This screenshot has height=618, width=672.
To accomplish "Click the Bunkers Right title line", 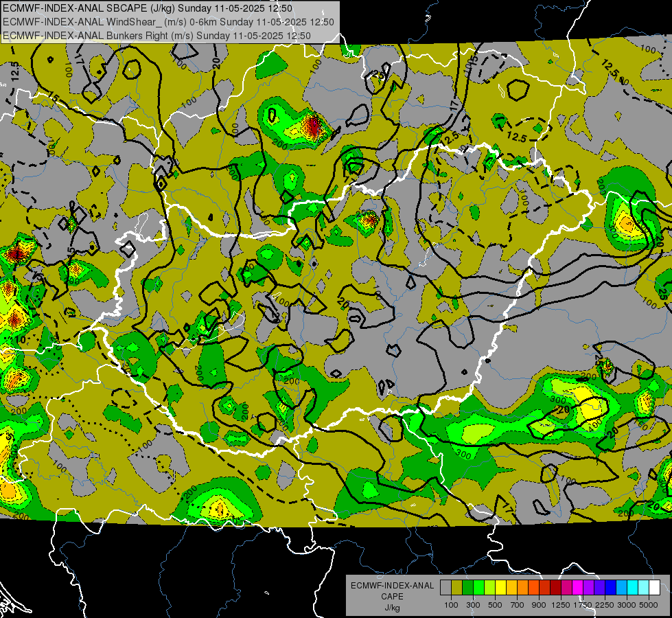I will click(157, 36).
